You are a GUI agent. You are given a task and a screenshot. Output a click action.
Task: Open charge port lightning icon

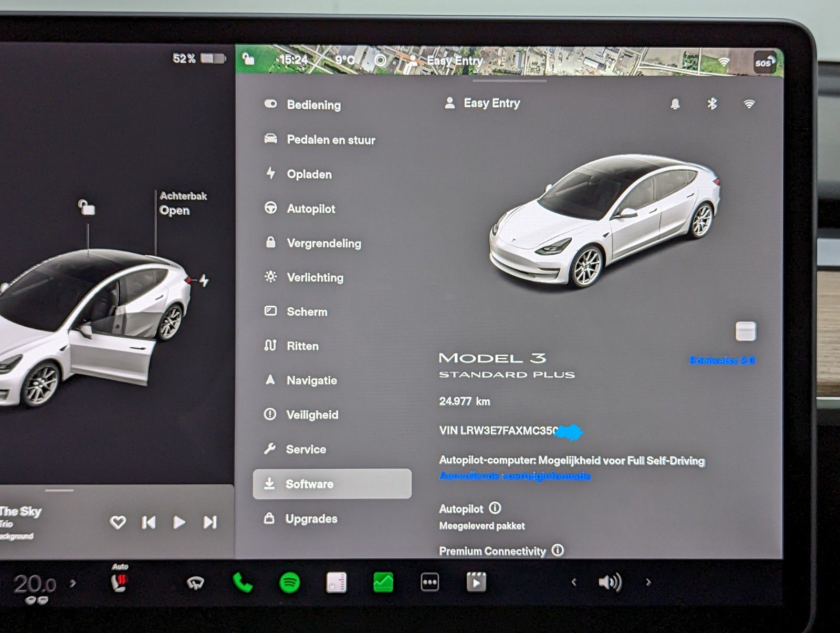coord(204,281)
